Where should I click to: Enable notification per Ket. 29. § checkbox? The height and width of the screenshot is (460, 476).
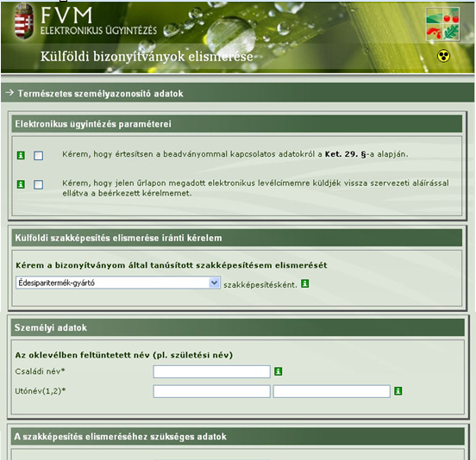point(38,156)
